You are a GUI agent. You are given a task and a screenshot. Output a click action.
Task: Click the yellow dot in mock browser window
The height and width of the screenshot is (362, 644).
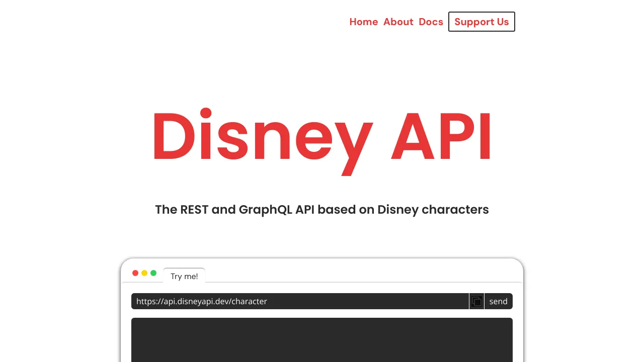point(144,273)
